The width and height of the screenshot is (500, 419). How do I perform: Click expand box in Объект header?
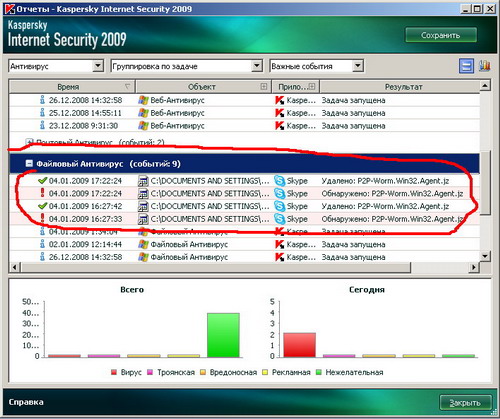(x=264, y=87)
